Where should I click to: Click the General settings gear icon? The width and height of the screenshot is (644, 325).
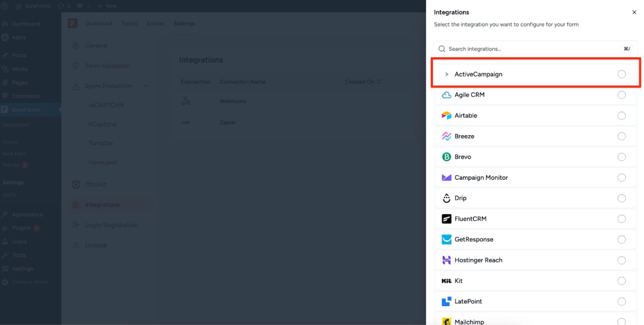pos(75,45)
